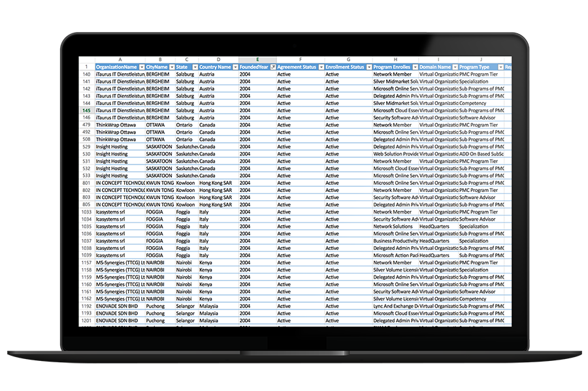Click the Microsoft Action Pack cell in row 1039
Viewport: 588px width, 391px height.
[396, 255]
